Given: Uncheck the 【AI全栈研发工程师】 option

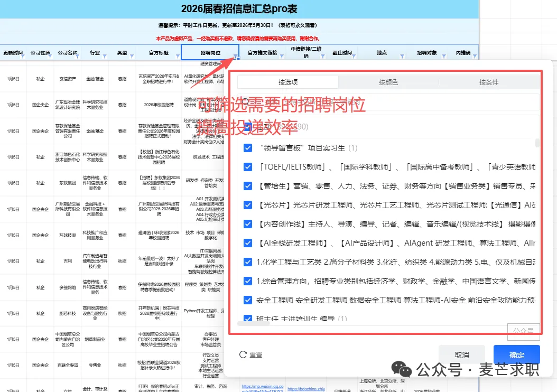Looking at the screenshot, I should coord(248,243).
